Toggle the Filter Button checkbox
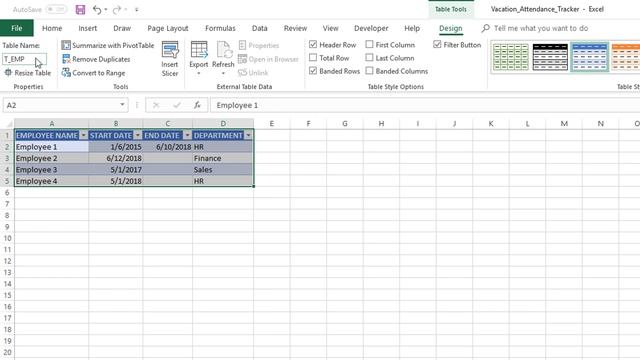Screen dimensions: 640x360 (437, 44)
